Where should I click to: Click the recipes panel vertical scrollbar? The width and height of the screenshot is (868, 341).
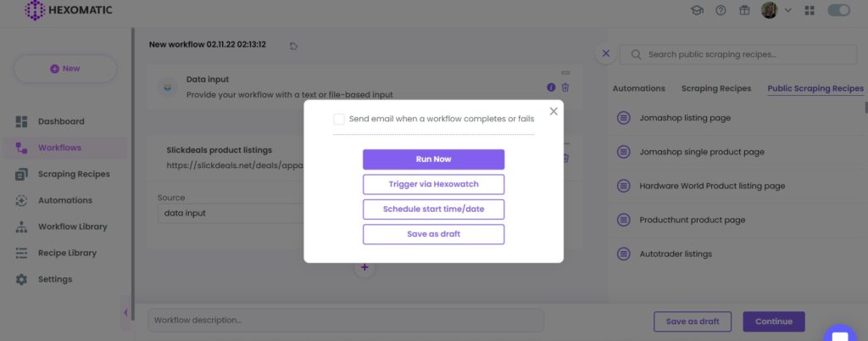(865, 107)
